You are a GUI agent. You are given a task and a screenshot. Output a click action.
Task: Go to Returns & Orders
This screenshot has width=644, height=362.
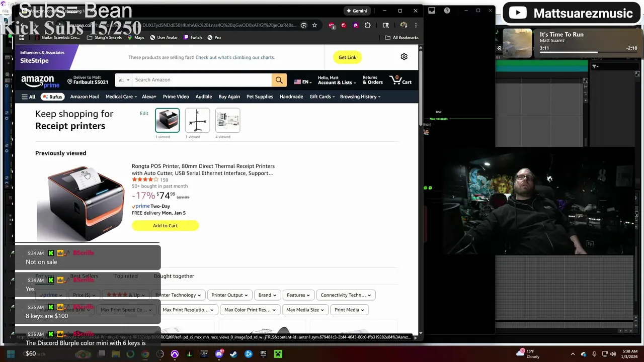pyautogui.click(x=372, y=80)
